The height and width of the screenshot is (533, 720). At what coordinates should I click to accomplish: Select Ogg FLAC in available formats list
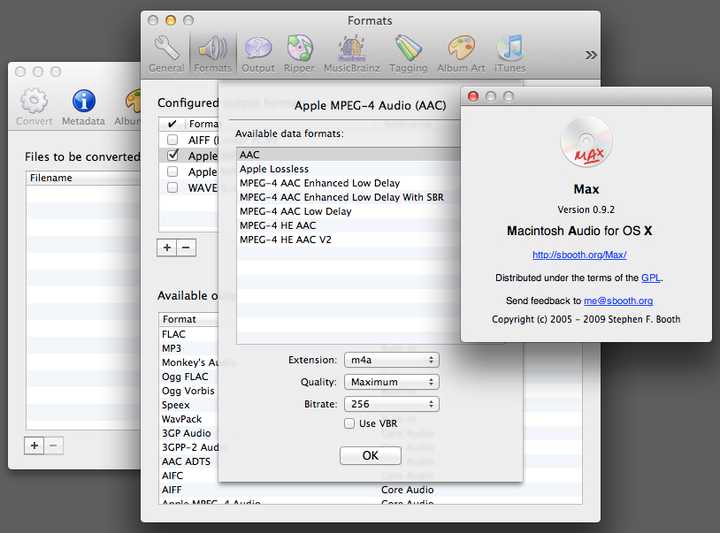click(188, 376)
